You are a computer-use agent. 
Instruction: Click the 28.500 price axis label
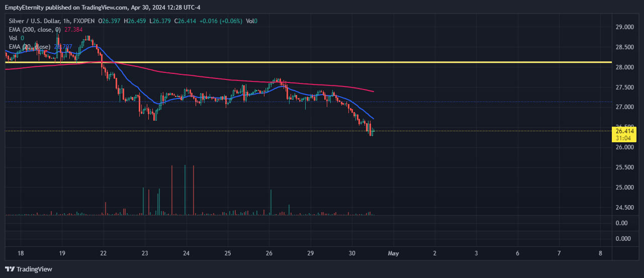click(x=624, y=47)
